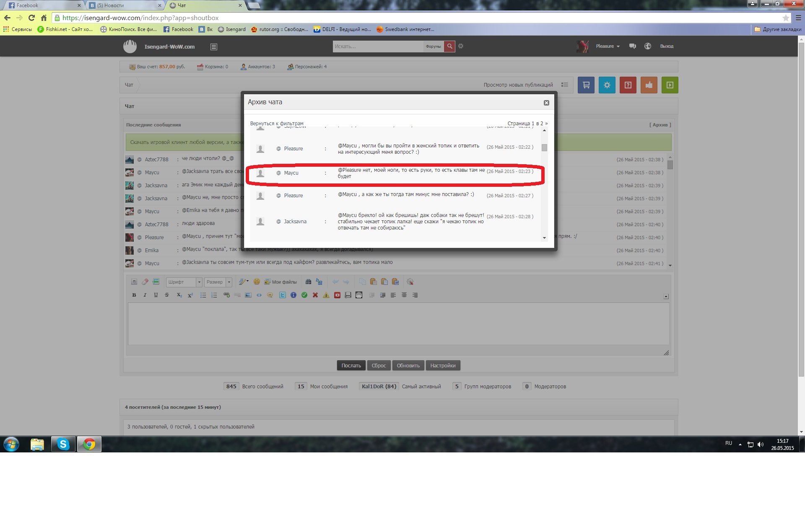Image resolution: width=805 pixels, height=532 pixels.
Task: Open Skype from the taskbar
Action: click(x=63, y=444)
